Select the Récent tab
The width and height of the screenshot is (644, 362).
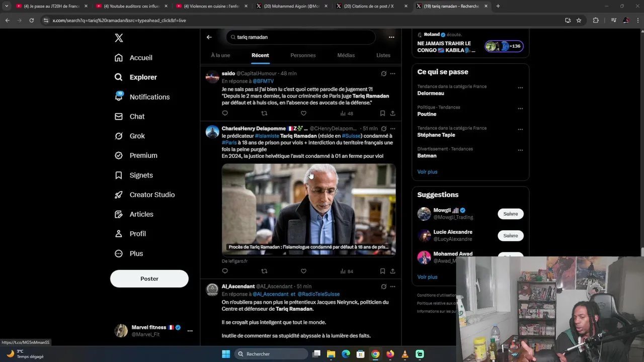(260, 55)
